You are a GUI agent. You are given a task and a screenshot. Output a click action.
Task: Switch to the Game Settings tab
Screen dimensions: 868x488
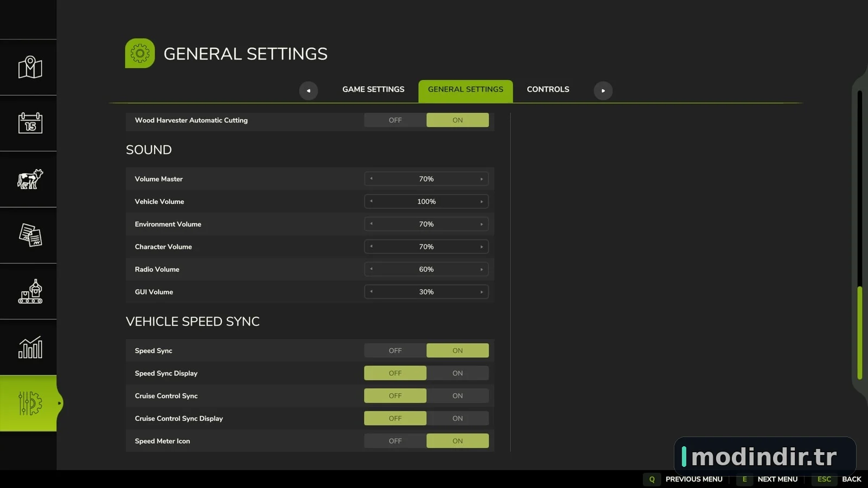373,89
